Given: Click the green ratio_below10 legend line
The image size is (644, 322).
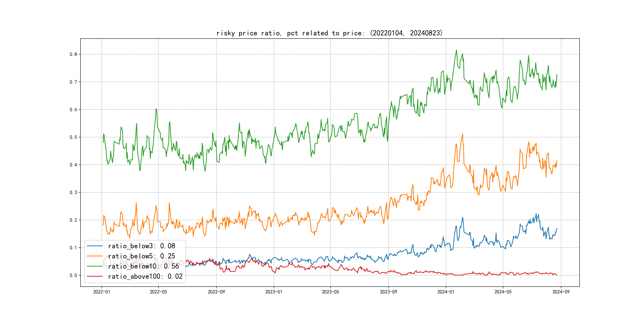Looking at the screenshot, I should tap(94, 266).
